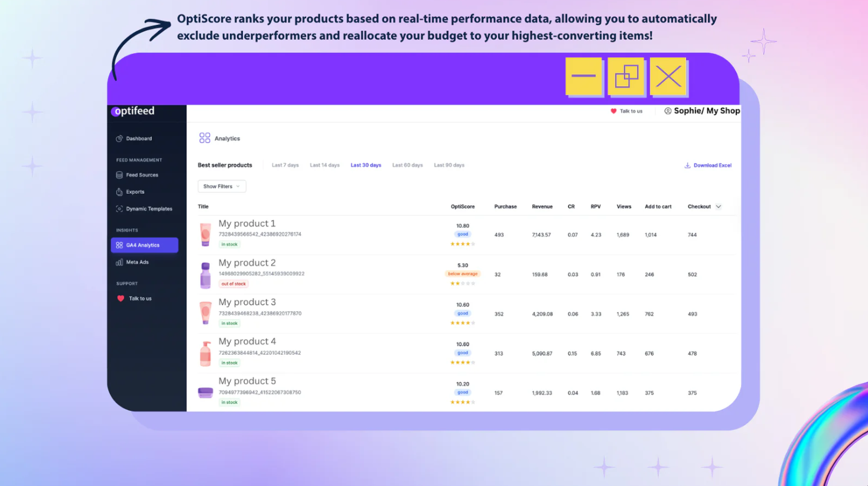
Task: Click My product 5 jar thumbnail
Action: (205, 393)
